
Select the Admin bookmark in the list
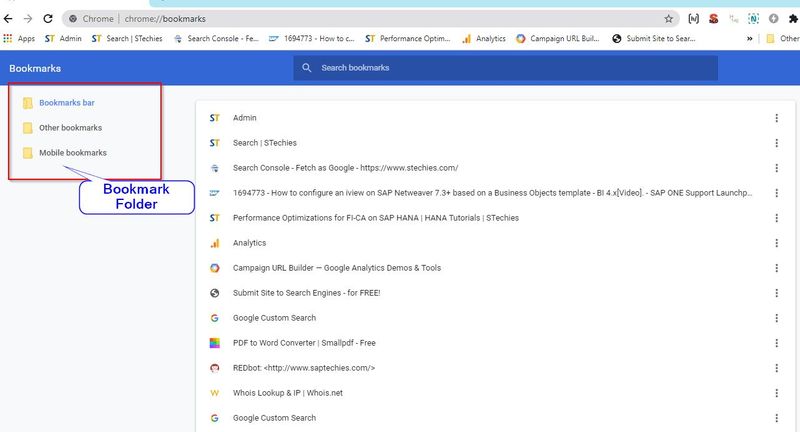click(x=495, y=118)
